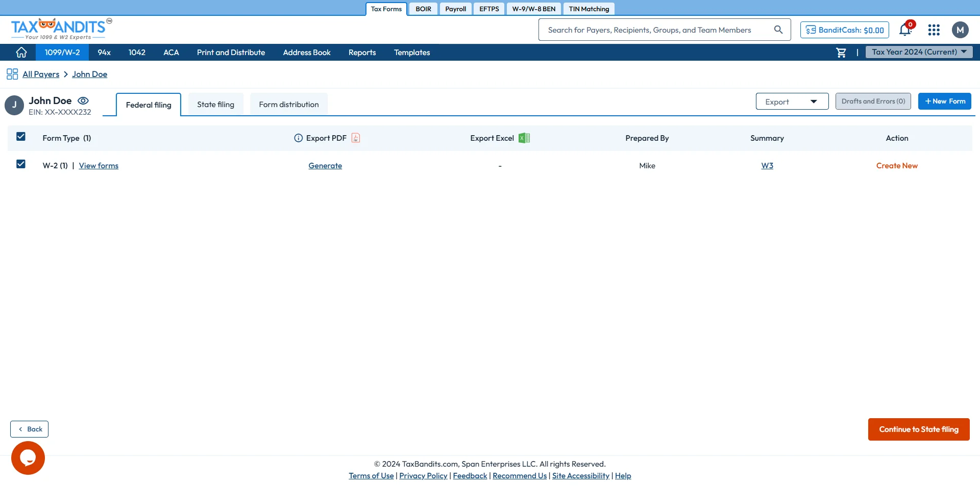Click the Generate PDF link
Image resolution: width=980 pixels, height=486 pixels.
pos(325,166)
